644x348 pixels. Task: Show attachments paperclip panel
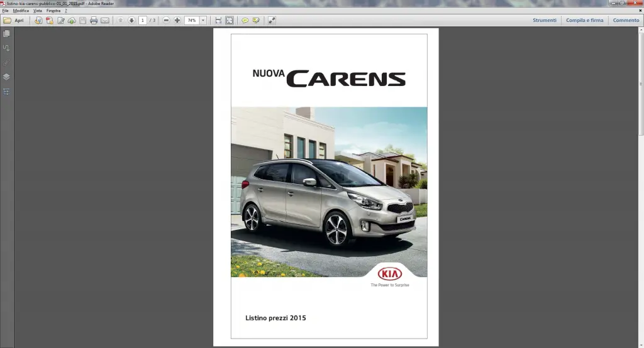(x=6, y=62)
